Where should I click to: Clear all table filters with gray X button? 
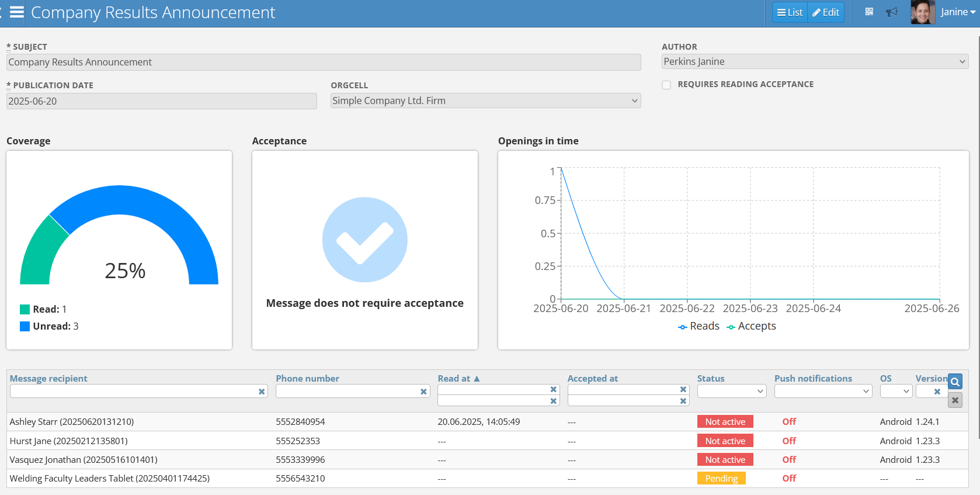coord(955,400)
